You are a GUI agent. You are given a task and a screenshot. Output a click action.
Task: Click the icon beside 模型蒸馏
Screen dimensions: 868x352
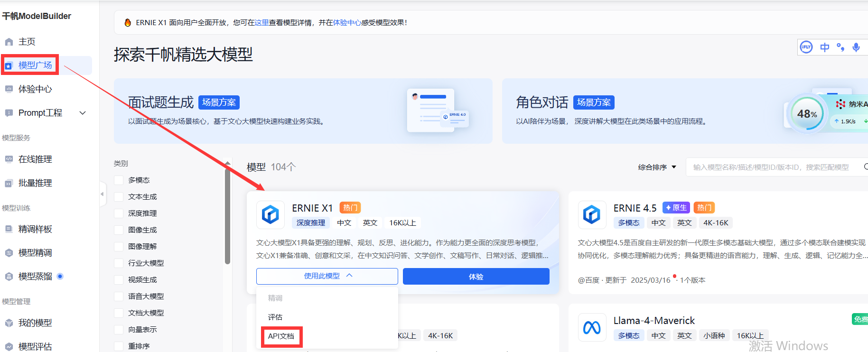[9, 277]
